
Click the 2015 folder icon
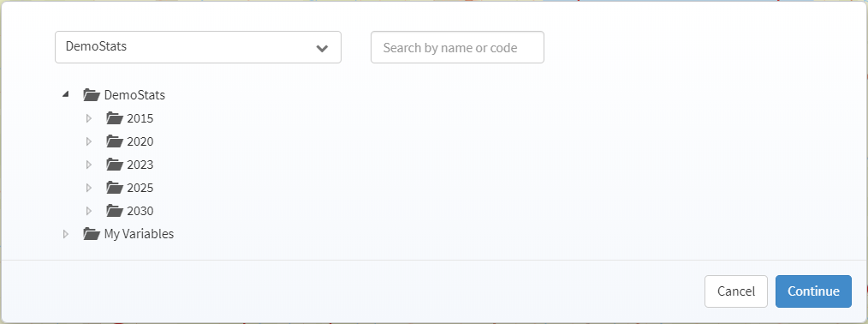pyautogui.click(x=115, y=118)
